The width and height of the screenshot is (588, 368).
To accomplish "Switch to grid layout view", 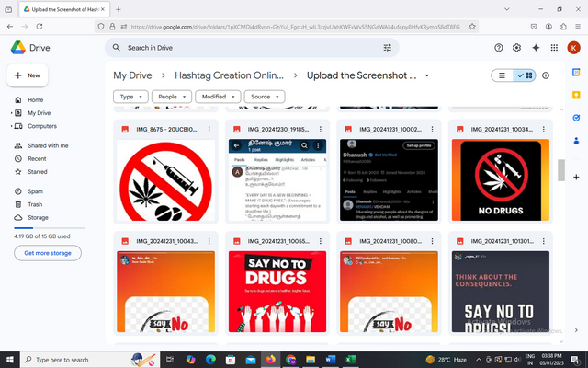I will [526, 75].
